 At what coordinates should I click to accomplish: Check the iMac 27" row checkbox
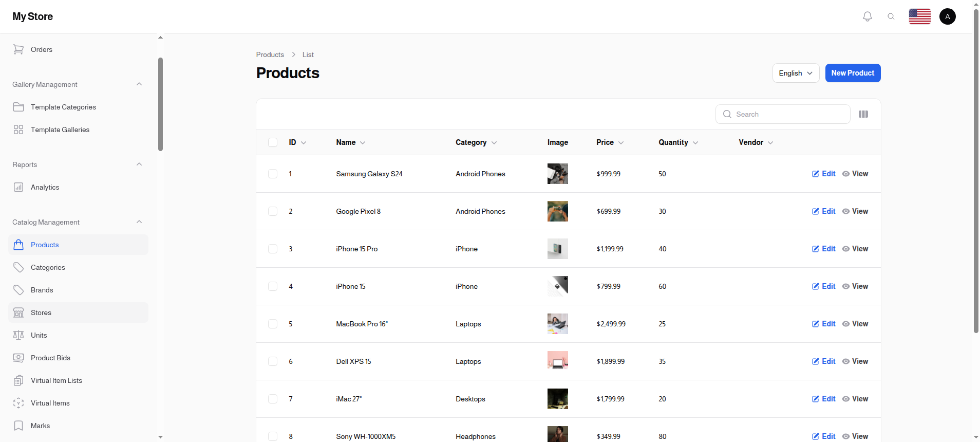[273, 399]
